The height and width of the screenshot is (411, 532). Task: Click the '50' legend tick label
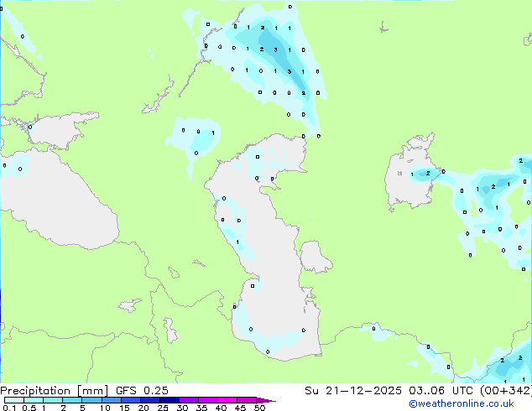coord(259,408)
